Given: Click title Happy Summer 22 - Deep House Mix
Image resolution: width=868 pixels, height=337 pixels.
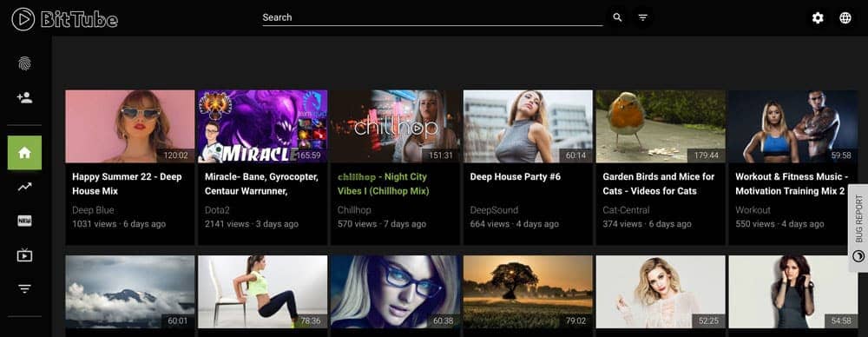Looking at the screenshot, I should [127, 184].
